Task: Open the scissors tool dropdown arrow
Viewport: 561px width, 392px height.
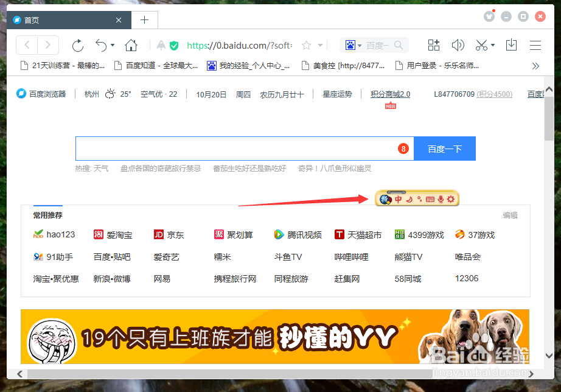Action: (x=493, y=45)
